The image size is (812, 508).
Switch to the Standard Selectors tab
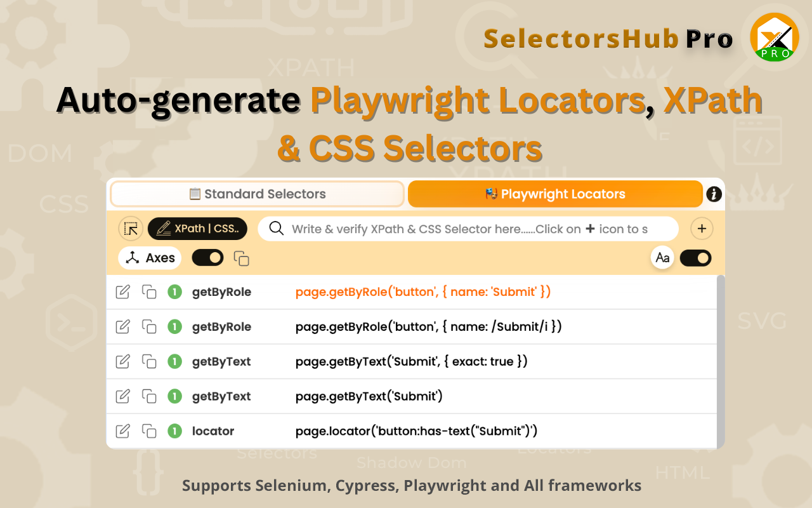coord(257,194)
